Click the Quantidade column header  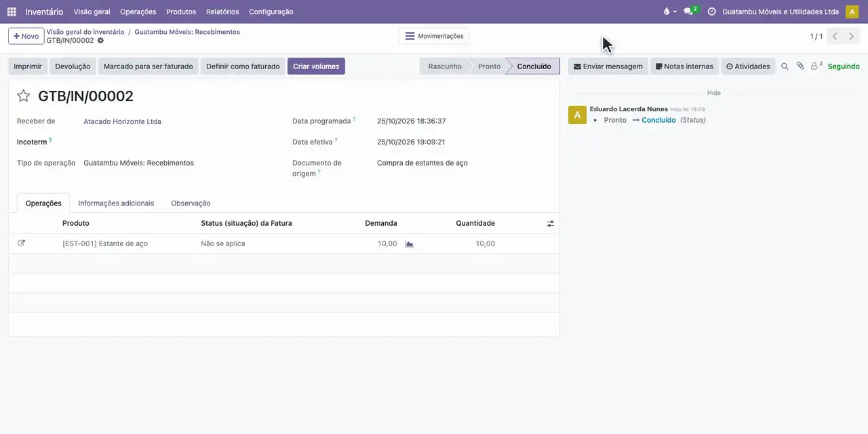[475, 223]
